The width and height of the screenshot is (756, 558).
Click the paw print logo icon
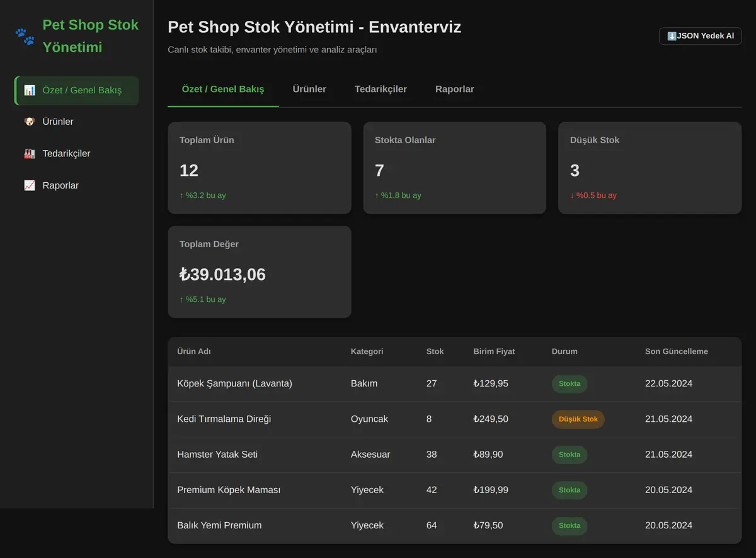[x=25, y=36]
